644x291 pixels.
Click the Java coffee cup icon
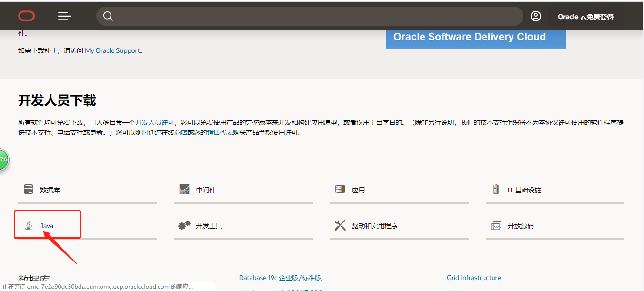[x=29, y=225]
